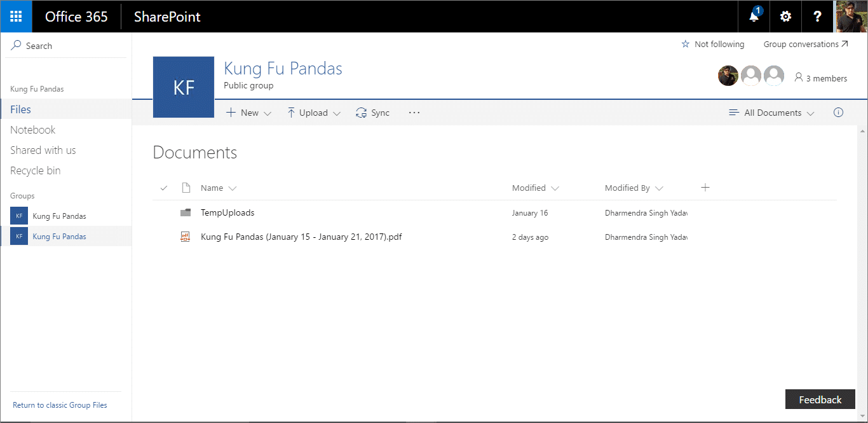The width and height of the screenshot is (868, 423).
Task: Click the file type column icon
Action: 186,188
